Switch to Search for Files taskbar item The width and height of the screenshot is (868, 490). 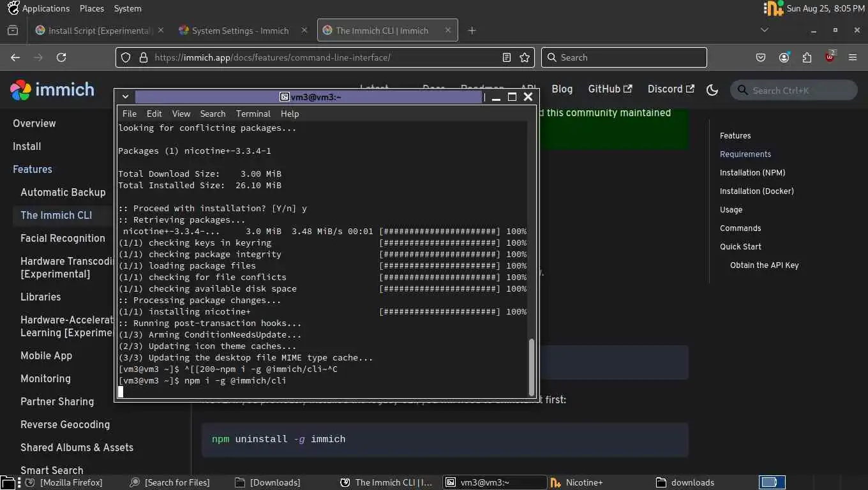pyautogui.click(x=170, y=482)
